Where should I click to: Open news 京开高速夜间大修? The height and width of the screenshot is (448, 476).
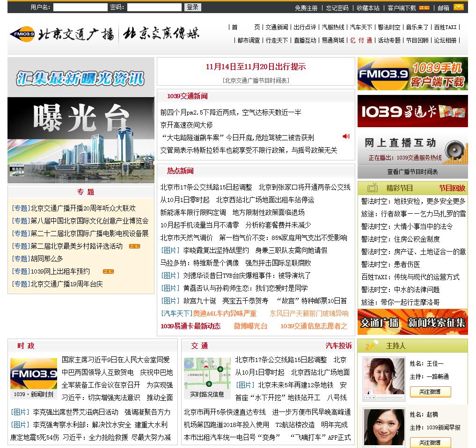click(186, 125)
